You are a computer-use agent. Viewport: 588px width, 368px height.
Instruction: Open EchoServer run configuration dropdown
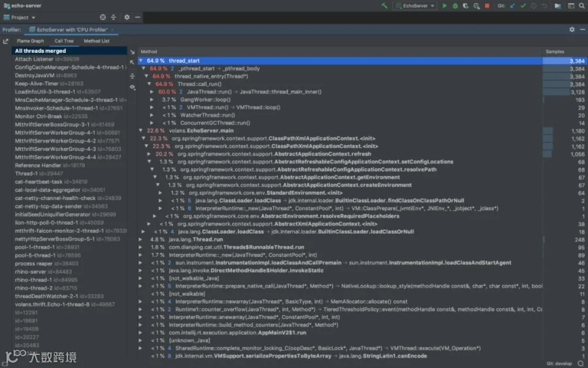[x=415, y=6]
